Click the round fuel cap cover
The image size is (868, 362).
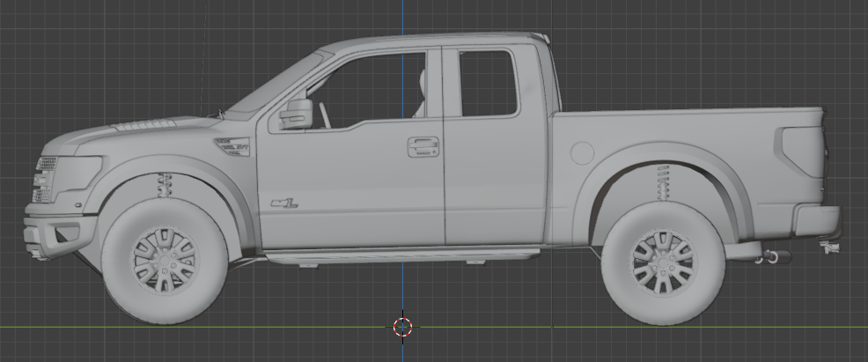[x=582, y=152]
